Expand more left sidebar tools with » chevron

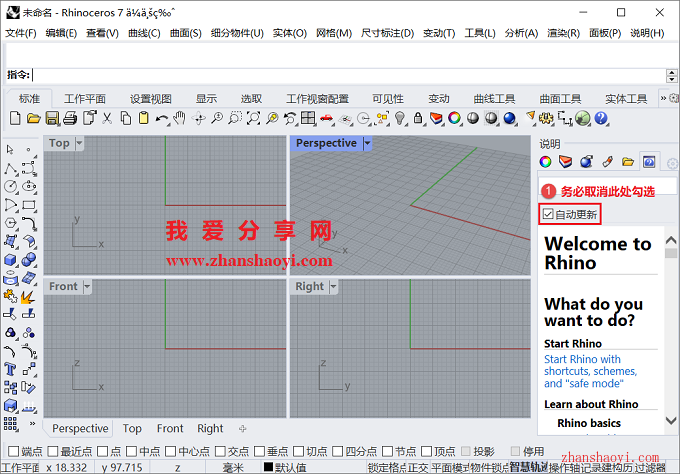click(32, 423)
